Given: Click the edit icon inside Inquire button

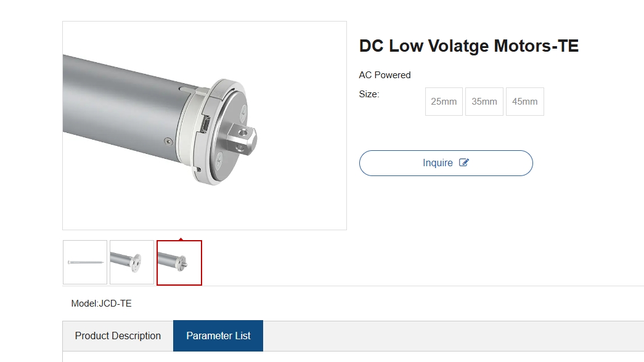Looking at the screenshot, I should click(x=464, y=163).
